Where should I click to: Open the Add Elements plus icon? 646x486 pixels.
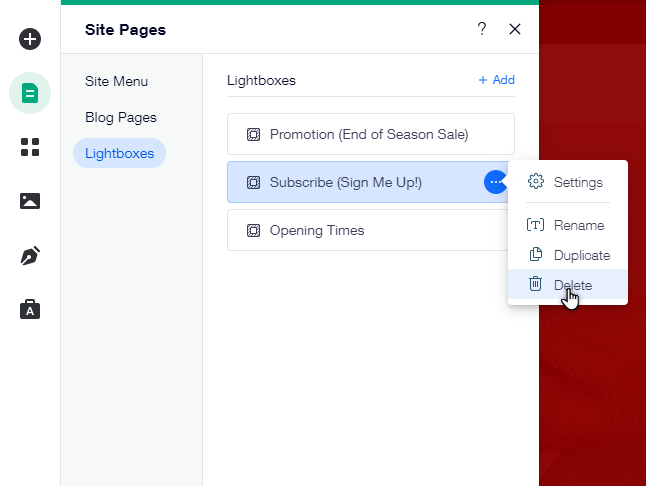pyautogui.click(x=30, y=39)
